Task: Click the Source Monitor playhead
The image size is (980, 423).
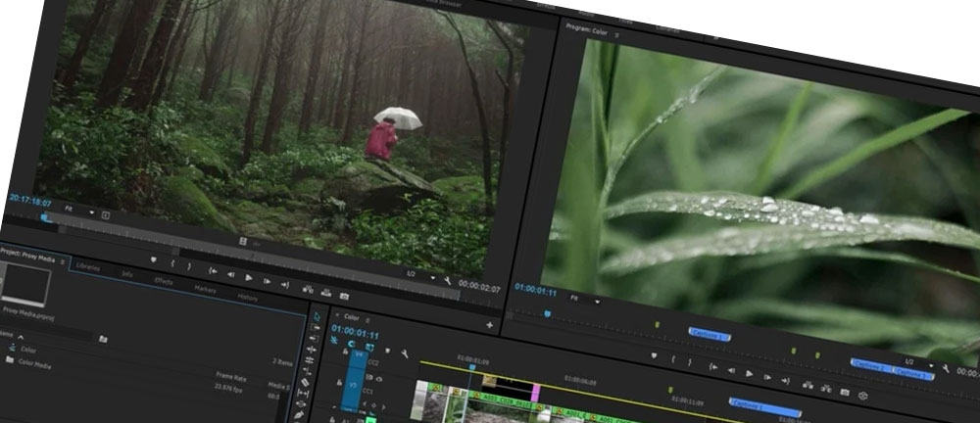Action: coord(44,217)
